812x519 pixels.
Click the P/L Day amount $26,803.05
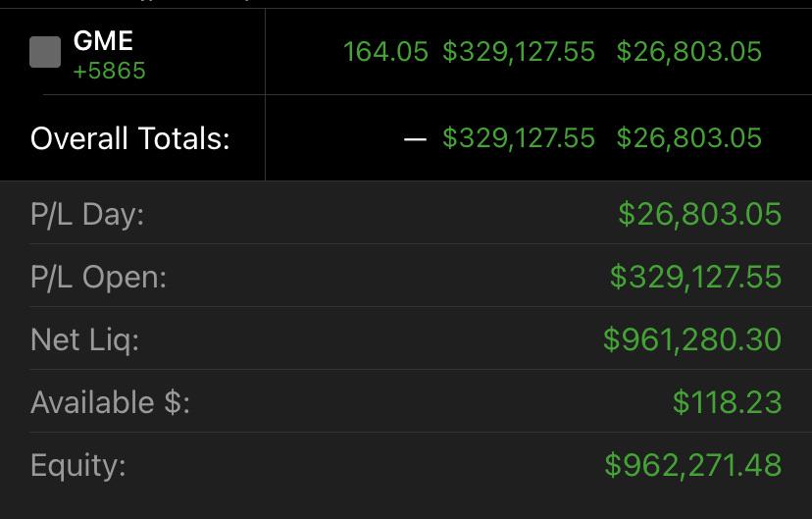(x=699, y=214)
